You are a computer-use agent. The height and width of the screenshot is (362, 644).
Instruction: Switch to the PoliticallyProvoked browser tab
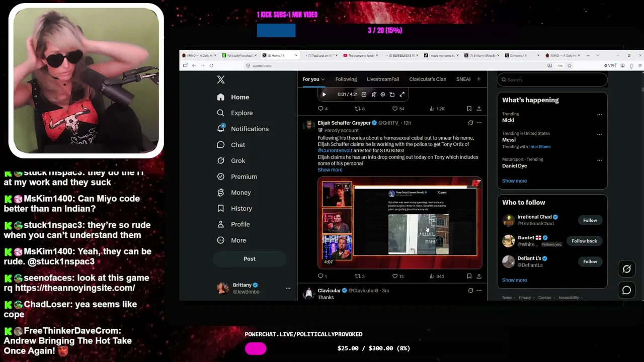click(x=240, y=55)
